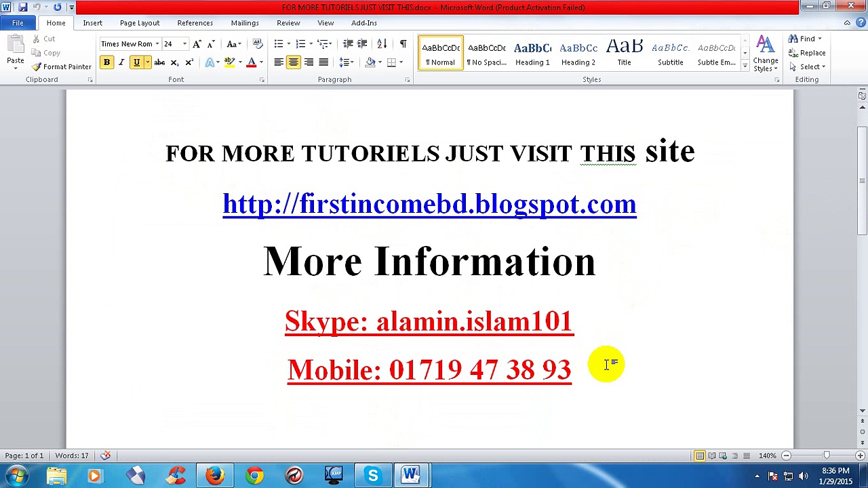Viewport: 868px width, 488px height.
Task: Sort text with the A-Z icon
Action: click(382, 44)
